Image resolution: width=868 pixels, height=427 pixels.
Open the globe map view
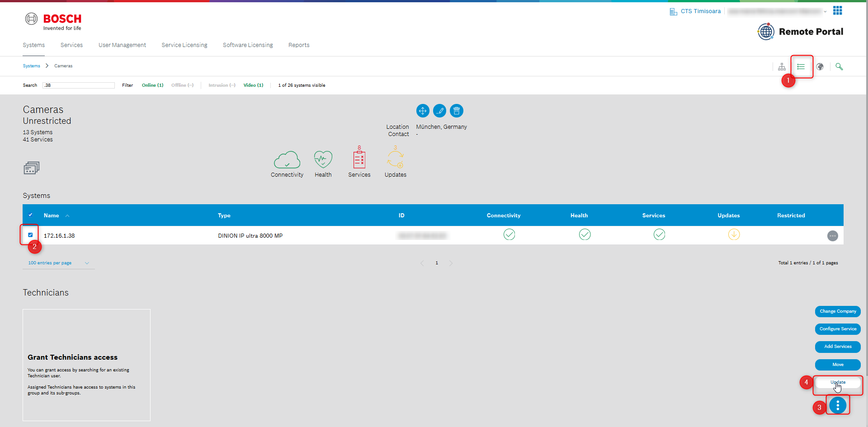[x=820, y=67]
